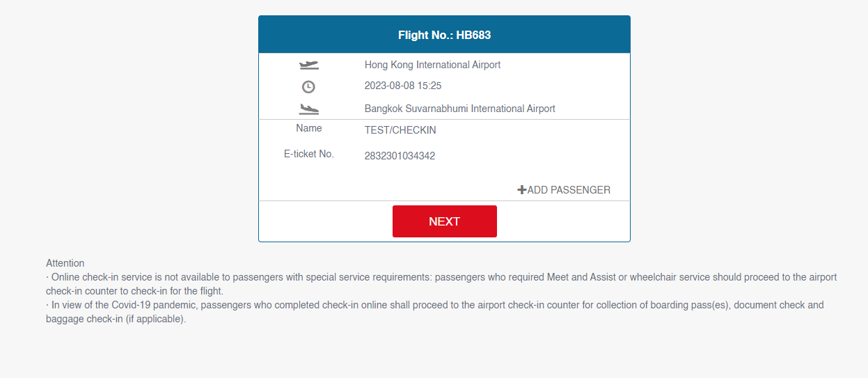Select e-ticket number 2832301034342

click(400, 156)
